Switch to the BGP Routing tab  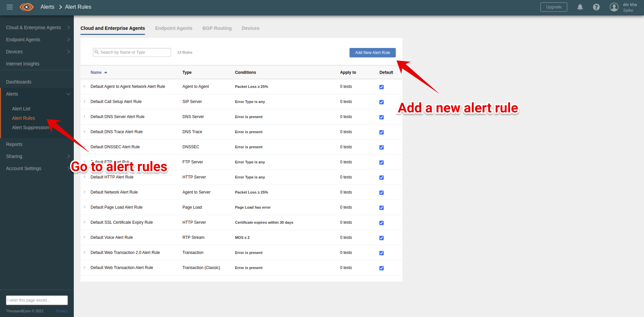(217, 28)
